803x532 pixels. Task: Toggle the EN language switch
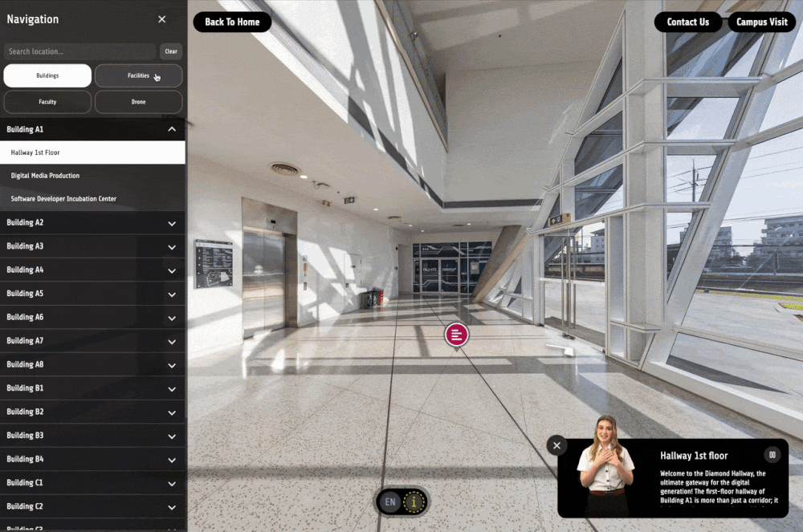pos(390,502)
